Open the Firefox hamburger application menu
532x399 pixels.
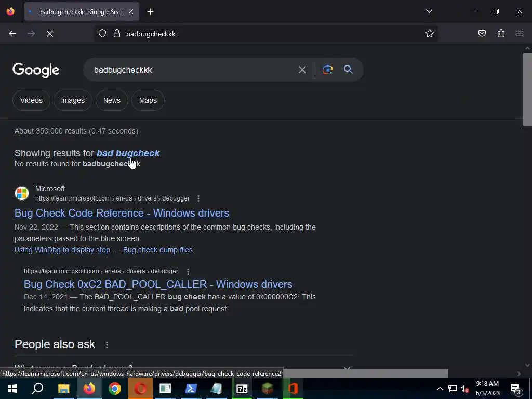coord(520,34)
